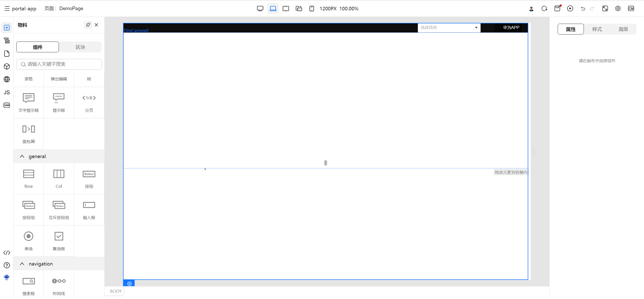Select BODY in the breadcrumb bar

click(116, 291)
